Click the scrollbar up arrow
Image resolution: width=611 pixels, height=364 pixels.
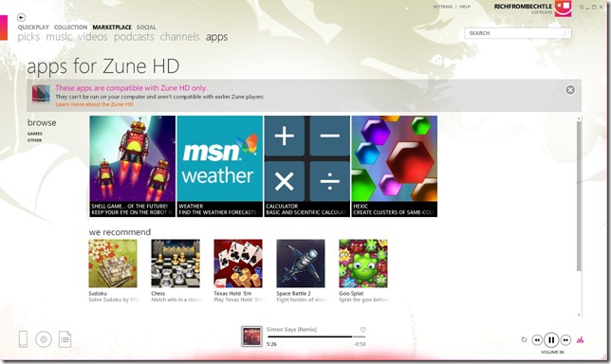(579, 118)
